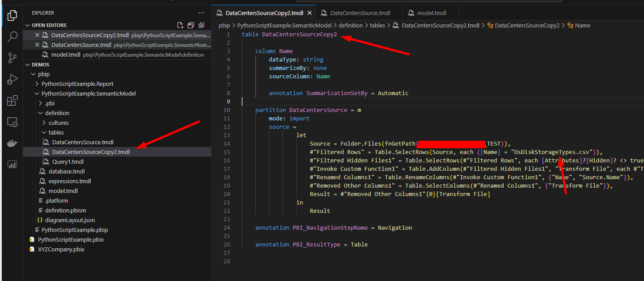This screenshot has width=644, height=281.
Task: Open the Explorer view in activity bar
Action: (x=12, y=15)
